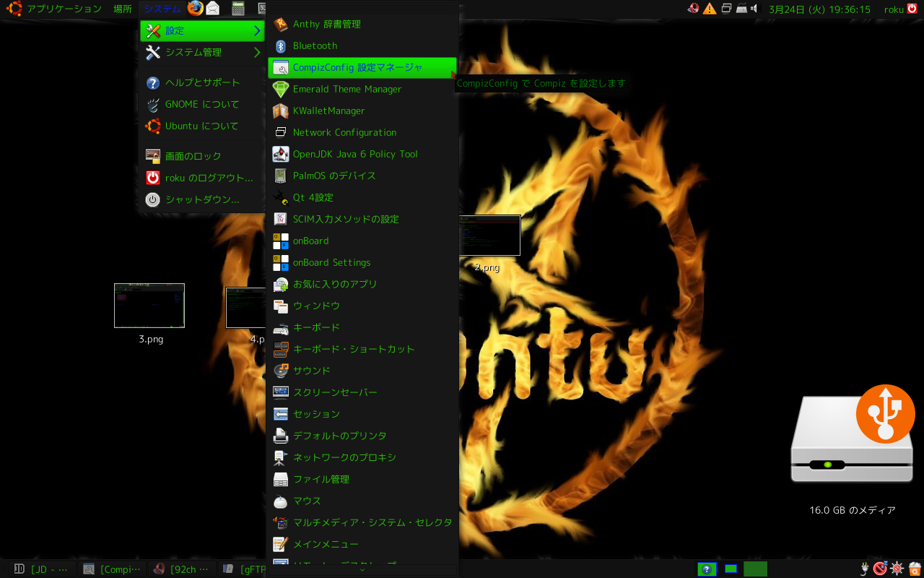Open お気に入りのアプリ
Screen dimensions: 924x578
tap(362, 285)
